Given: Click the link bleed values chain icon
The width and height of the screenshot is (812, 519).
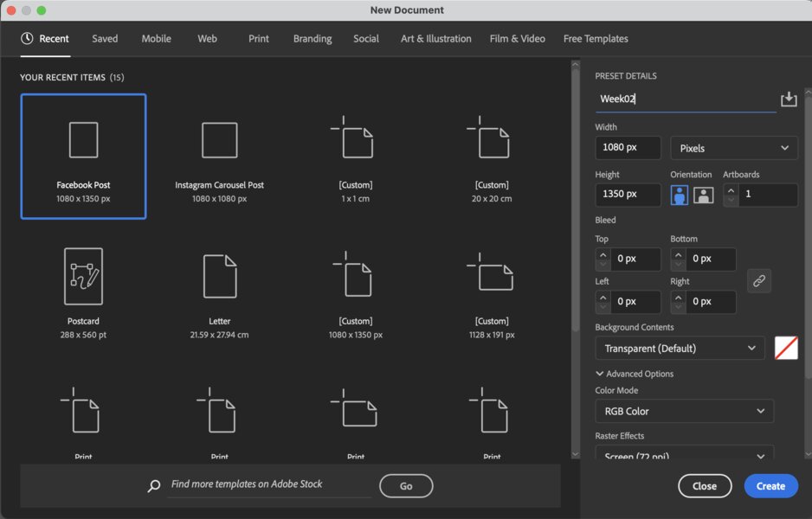Looking at the screenshot, I should click(759, 280).
